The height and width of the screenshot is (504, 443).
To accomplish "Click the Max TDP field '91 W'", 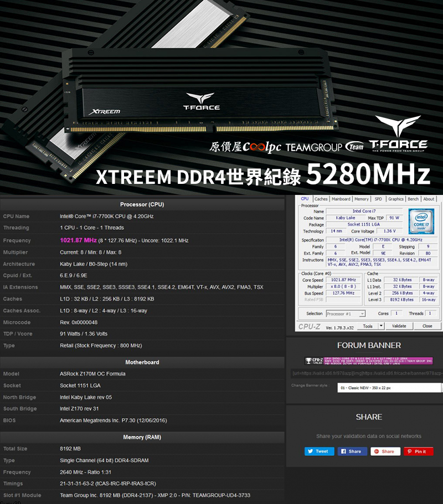I will pyautogui.click(x=394, y=218).
